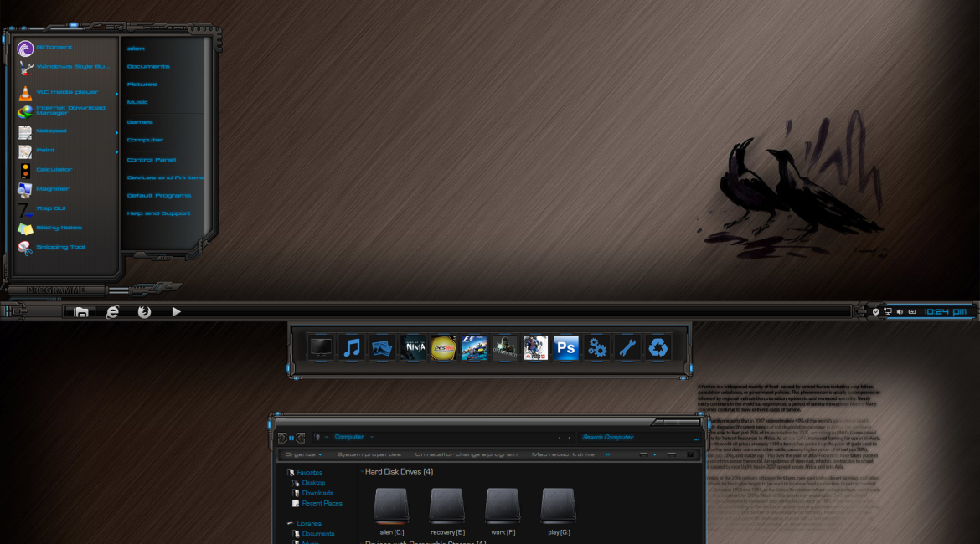Click the Recycle Bin dock icon
This screenshot has width=980, height=544.
[x=659, y=346]
